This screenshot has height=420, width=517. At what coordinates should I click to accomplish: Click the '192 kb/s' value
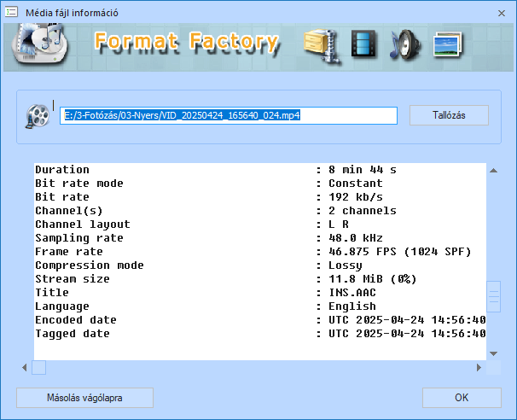pos(356,197)
